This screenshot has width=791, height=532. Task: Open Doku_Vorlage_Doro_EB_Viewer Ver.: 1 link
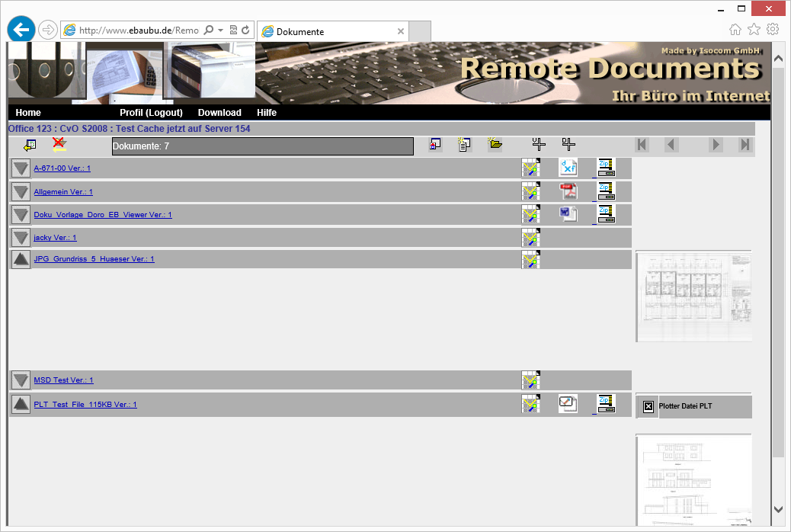point(103,214)
